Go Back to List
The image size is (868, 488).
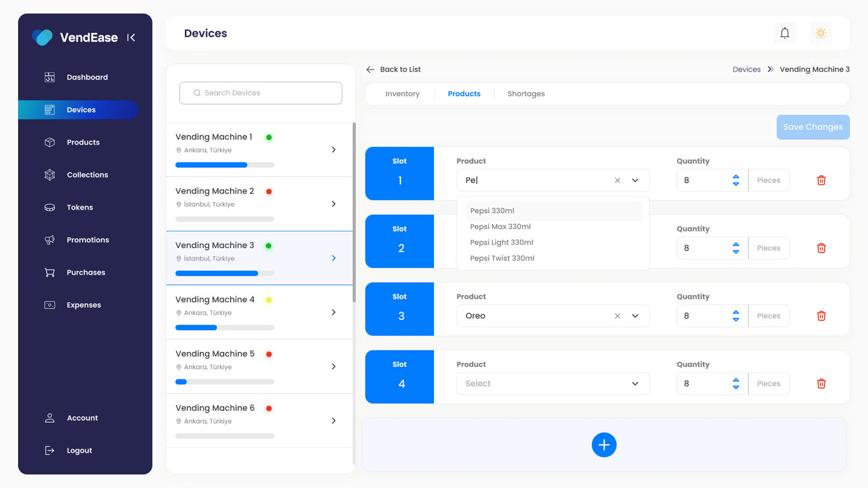(x=394, y=69)
